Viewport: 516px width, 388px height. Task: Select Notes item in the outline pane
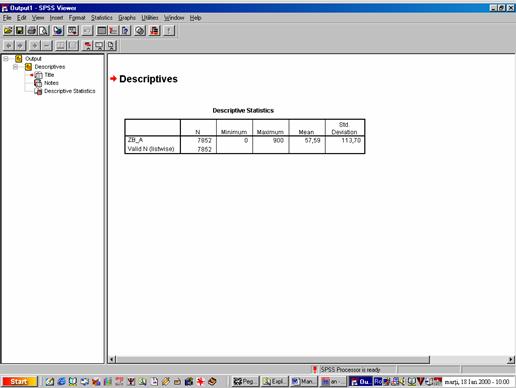click(x=51, y=83)
